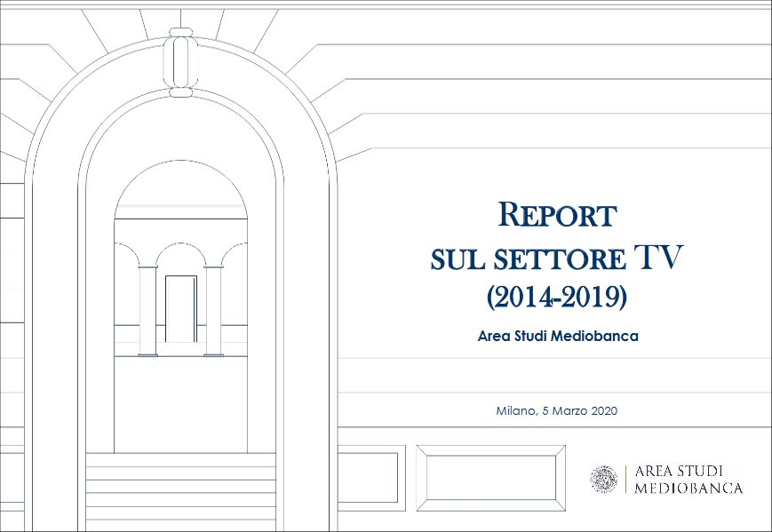Select the left column beside the doorway
This screenshot has width=772, height=532.
tap(147, 311)
